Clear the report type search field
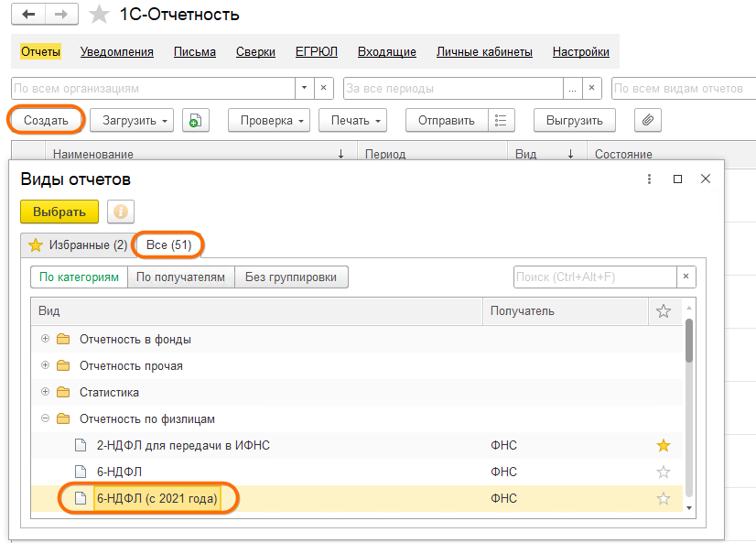 point(686,277)
